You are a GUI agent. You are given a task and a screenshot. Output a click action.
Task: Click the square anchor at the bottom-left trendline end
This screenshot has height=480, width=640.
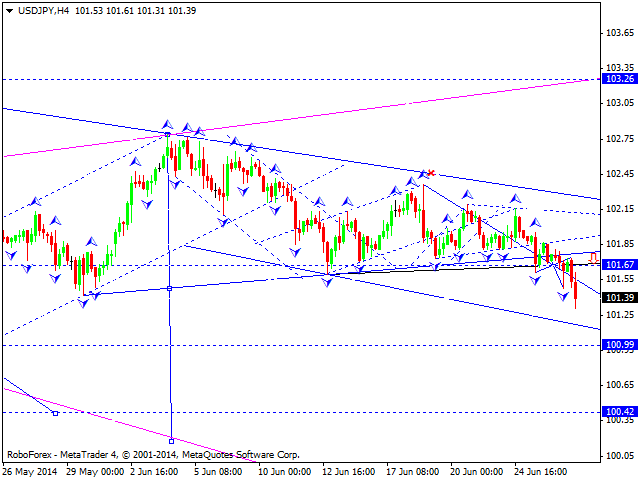coord(55,412)
